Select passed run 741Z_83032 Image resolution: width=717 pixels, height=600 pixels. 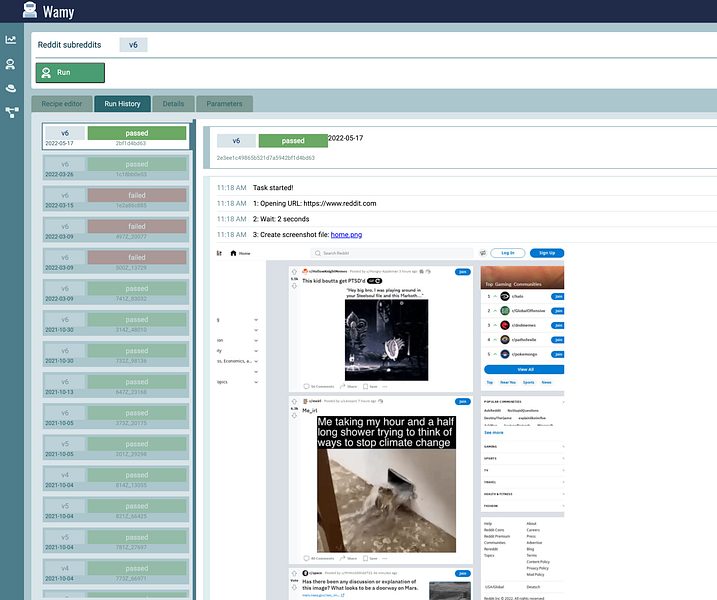[x=116, y=292]
